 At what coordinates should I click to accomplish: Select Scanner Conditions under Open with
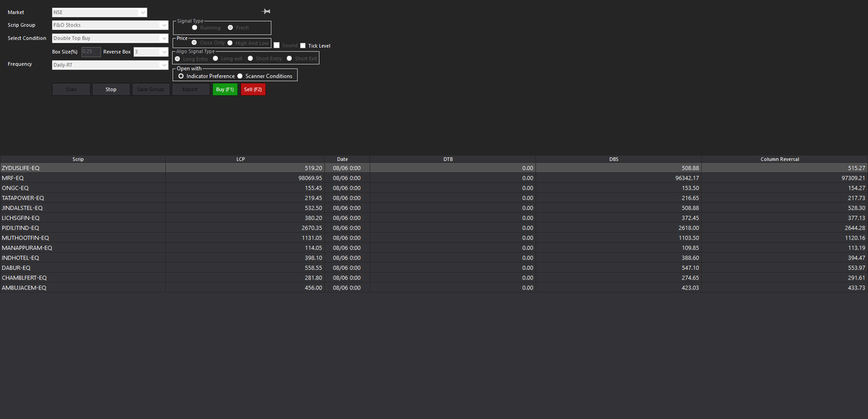[239, 76]
